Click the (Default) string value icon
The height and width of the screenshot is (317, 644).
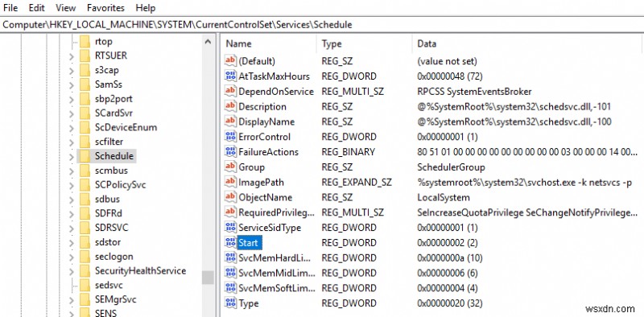(x=230, y=61)
